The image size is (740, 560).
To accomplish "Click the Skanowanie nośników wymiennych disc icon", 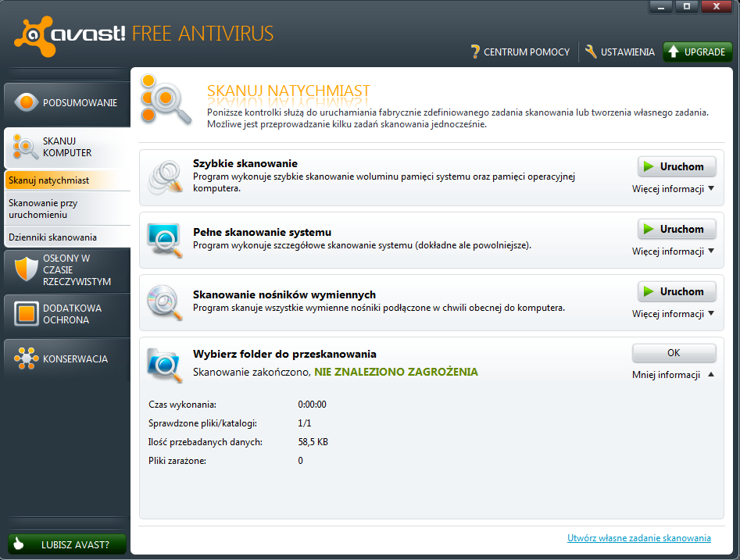I will click(165, 302).
